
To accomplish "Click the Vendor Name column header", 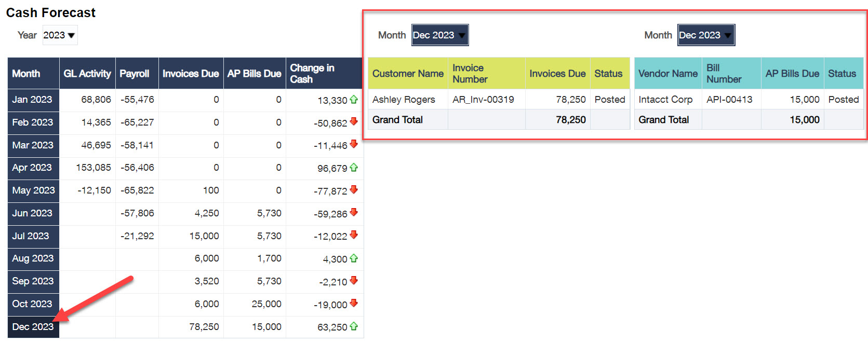I will coord(667,74).
